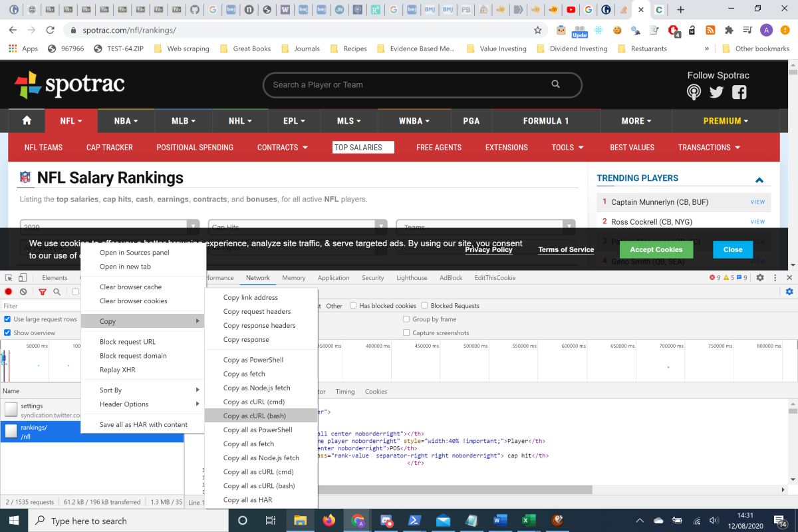Enable Capture screenshots checkbox

coord(406,332)
